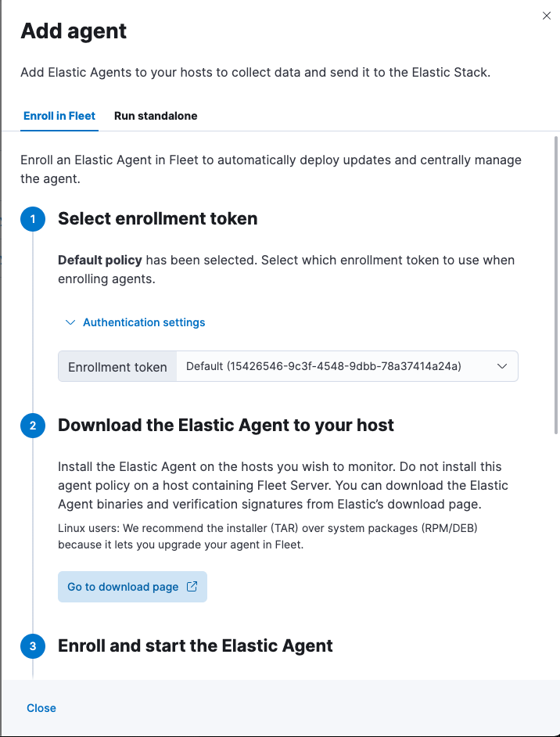Click step 1 numbered circle icon
The image size is (560, 737).
click(x=32, y=219)
